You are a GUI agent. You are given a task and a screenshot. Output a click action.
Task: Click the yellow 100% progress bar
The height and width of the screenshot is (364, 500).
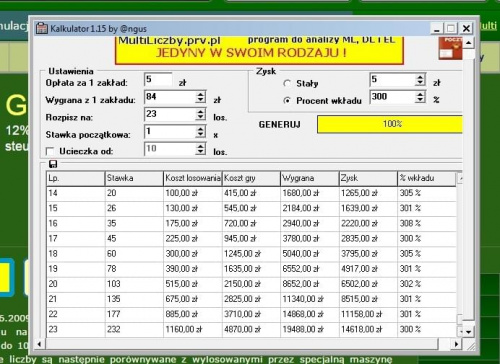coord(390,124)
